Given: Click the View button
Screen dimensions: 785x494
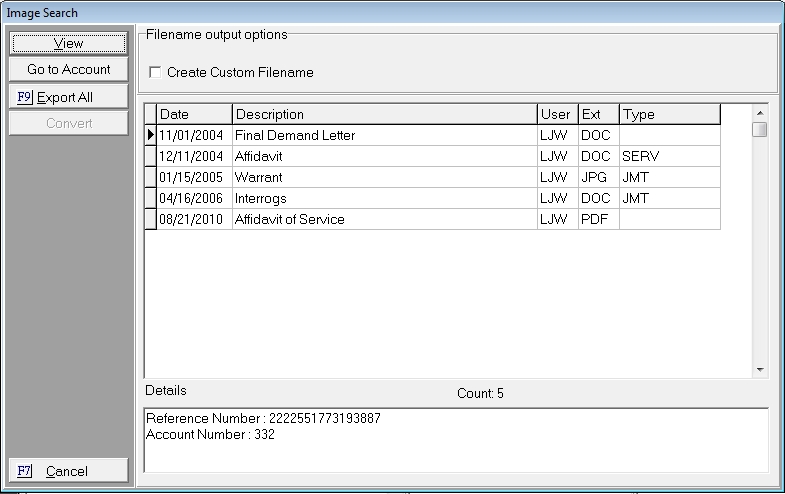Looking at the screenshot, I should [68, 43].
